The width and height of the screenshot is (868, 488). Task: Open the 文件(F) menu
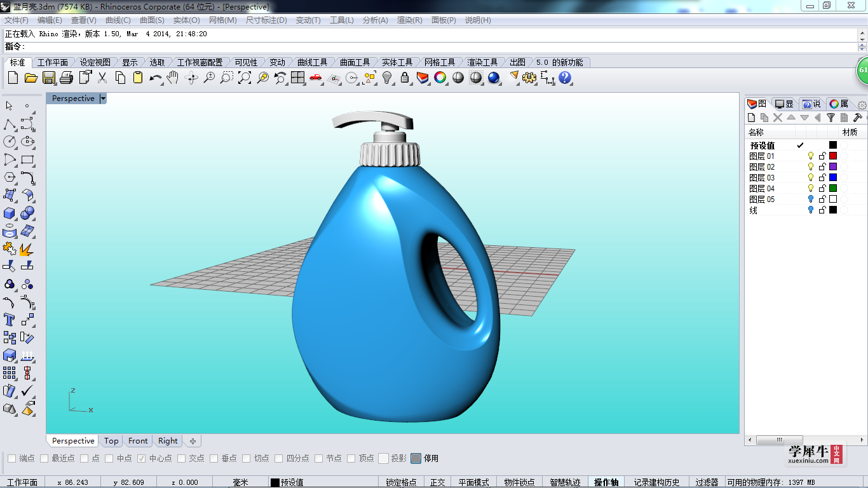coord(17,20)
